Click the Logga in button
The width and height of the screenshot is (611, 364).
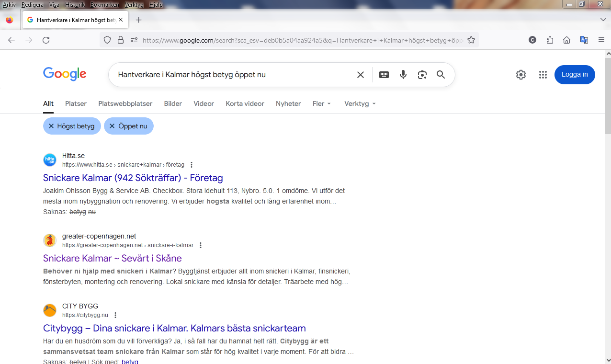[x=574, y=75]
